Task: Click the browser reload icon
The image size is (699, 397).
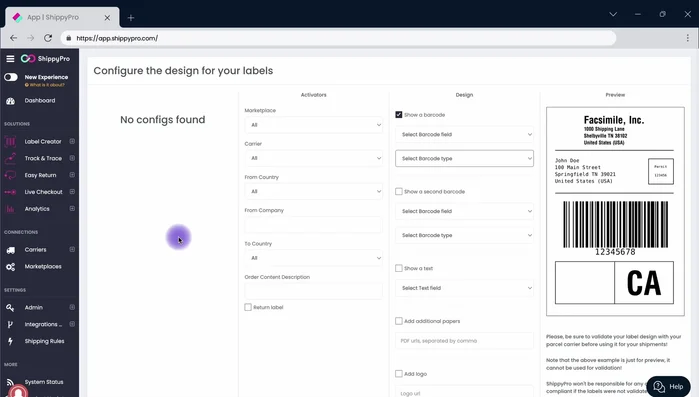Action: tap(48, 38)
